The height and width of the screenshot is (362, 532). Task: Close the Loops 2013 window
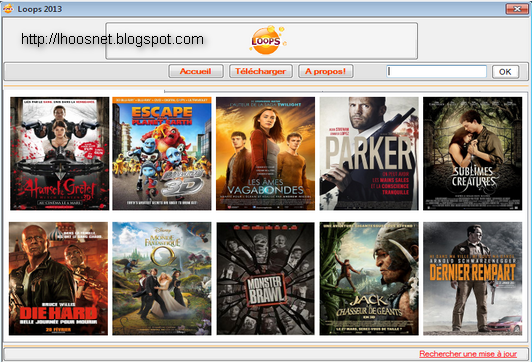(517, 9)
